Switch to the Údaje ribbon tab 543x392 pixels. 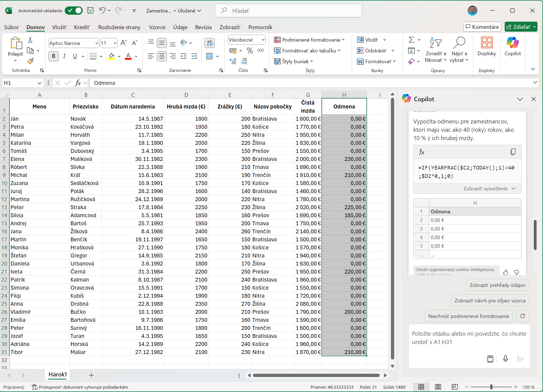pyautogui.click(x=180, y=27)
